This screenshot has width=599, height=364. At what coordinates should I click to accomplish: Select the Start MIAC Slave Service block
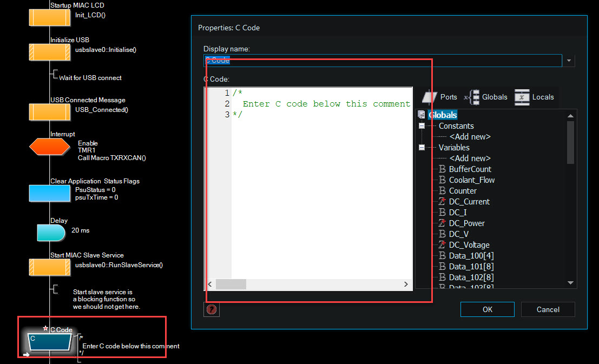point(50,267)
